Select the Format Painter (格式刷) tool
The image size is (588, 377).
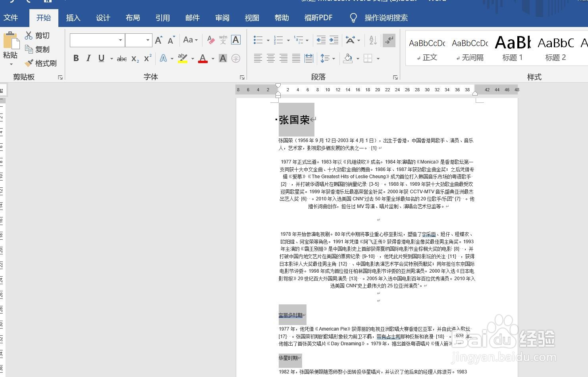pos(41,63)
